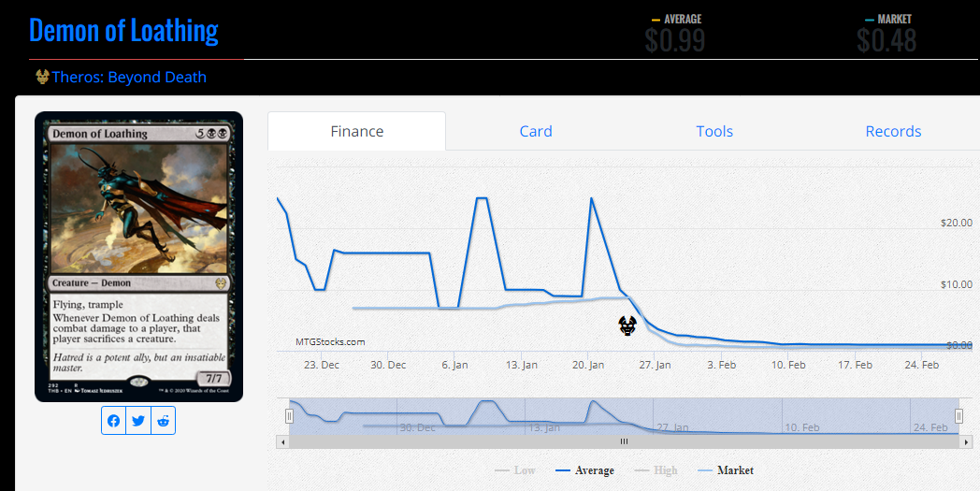Switch to the Card tab
The width and height of the screenshot is (980, 491).
point(536,131)
